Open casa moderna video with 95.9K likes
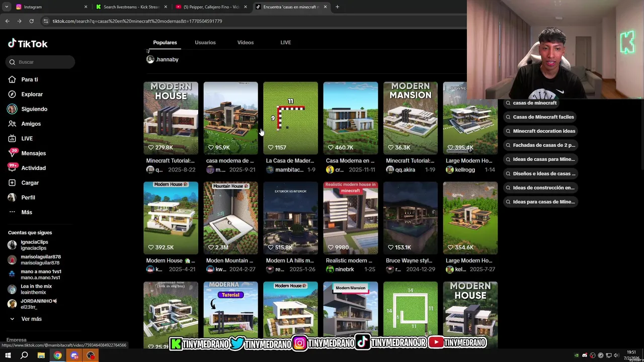 click(x=230, y=118)
